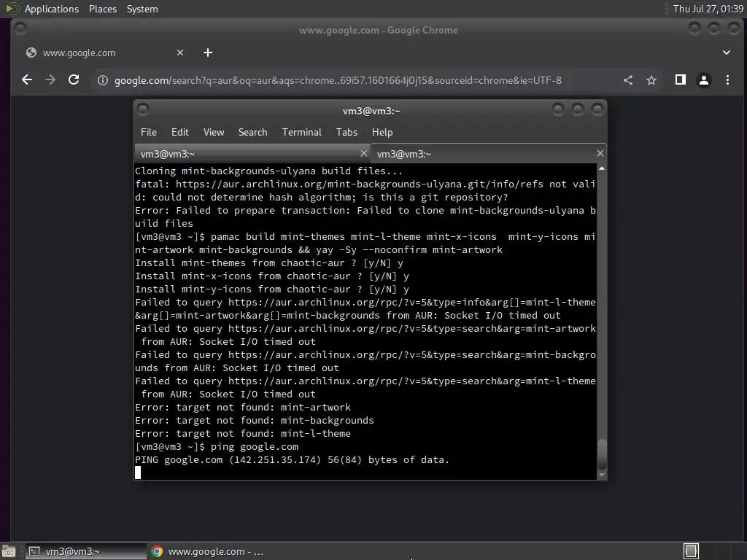The image size is (747, 560).
Task: Click the Chrome forward arrow
Action: [50, 80]
